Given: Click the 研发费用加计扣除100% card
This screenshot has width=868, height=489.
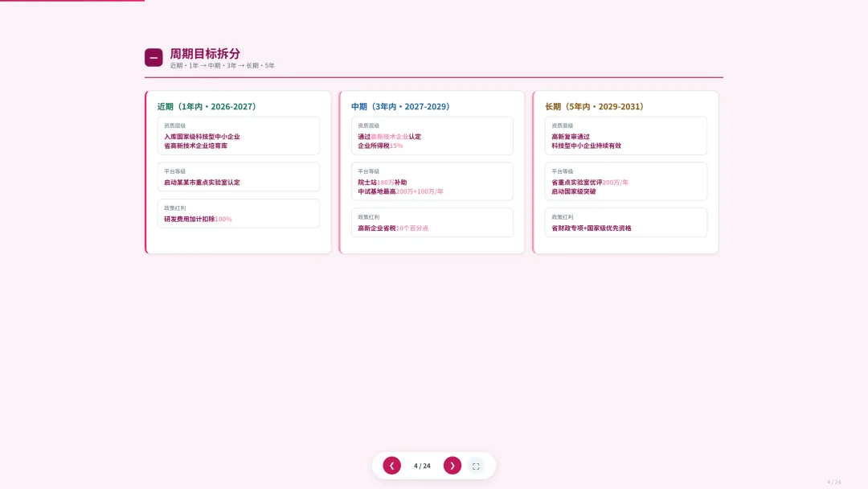Looking at the screenshot, I should 239,214.
